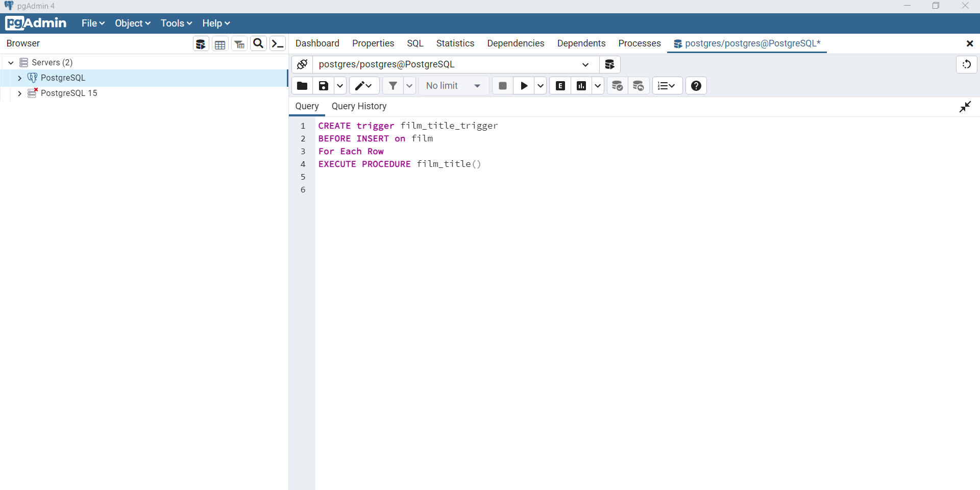Switch to the Properties tab
Viewport: 980px width, 490px height.
373,43
